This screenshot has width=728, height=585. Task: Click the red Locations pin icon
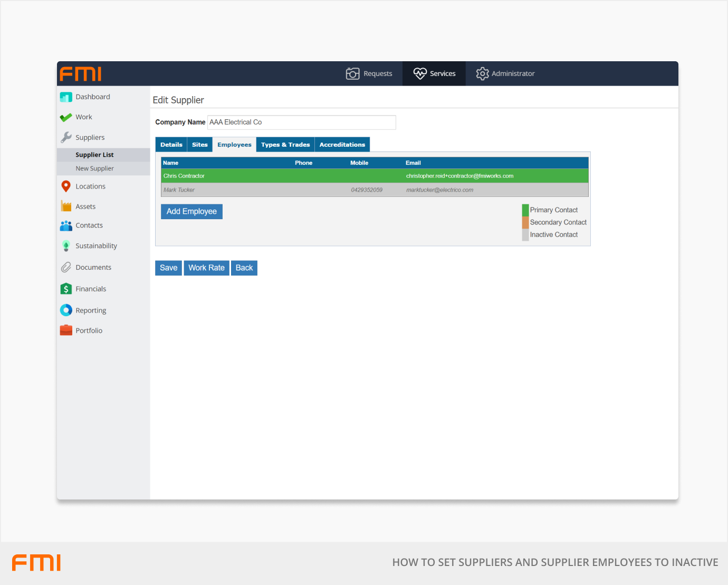[66, 186]
